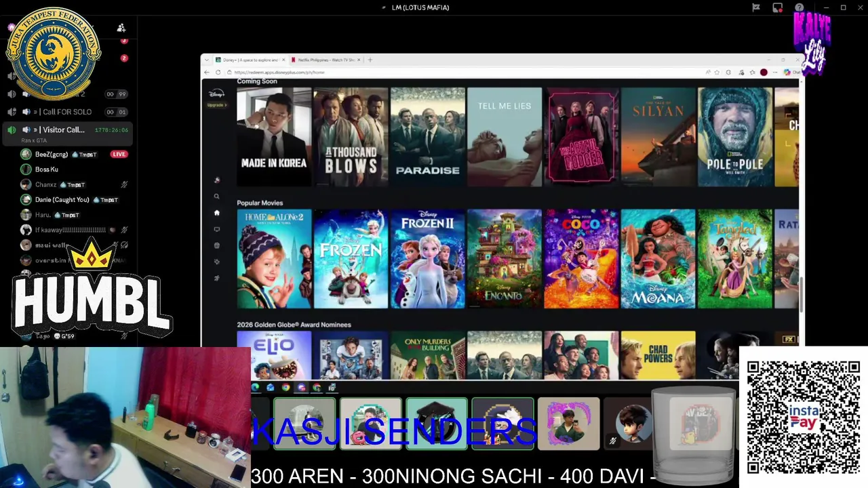The width and height of the screenshot is (868, 488).
Task: Click the Coming Soon row heading
Action: [257, 81]
